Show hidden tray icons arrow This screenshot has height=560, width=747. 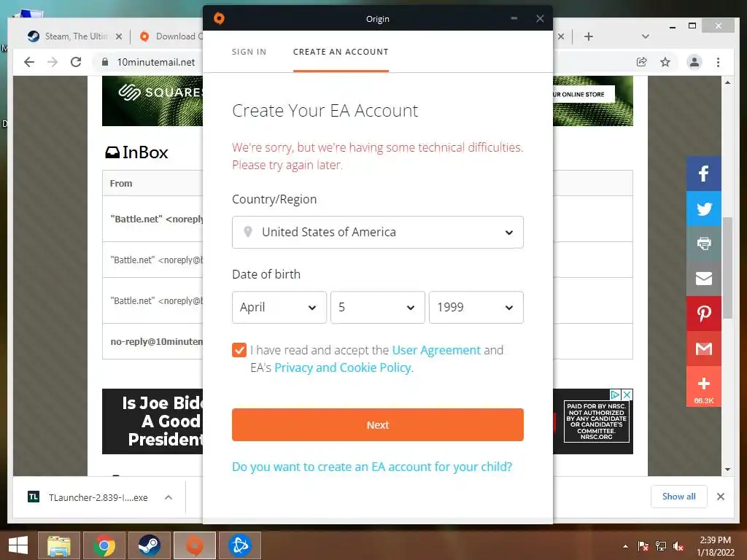pos(625,546)
